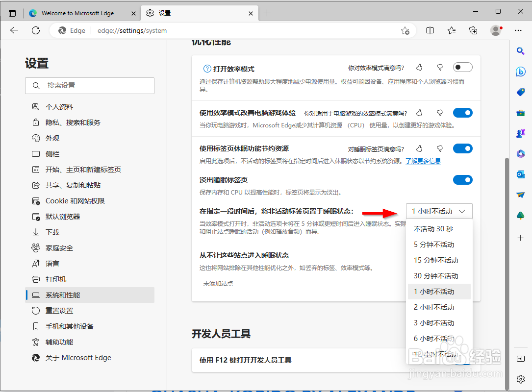The width and height of the screenshot is (532, 392).
Task: Select 30 分钟不活动 from the dropdown
Action: (436, 275)
